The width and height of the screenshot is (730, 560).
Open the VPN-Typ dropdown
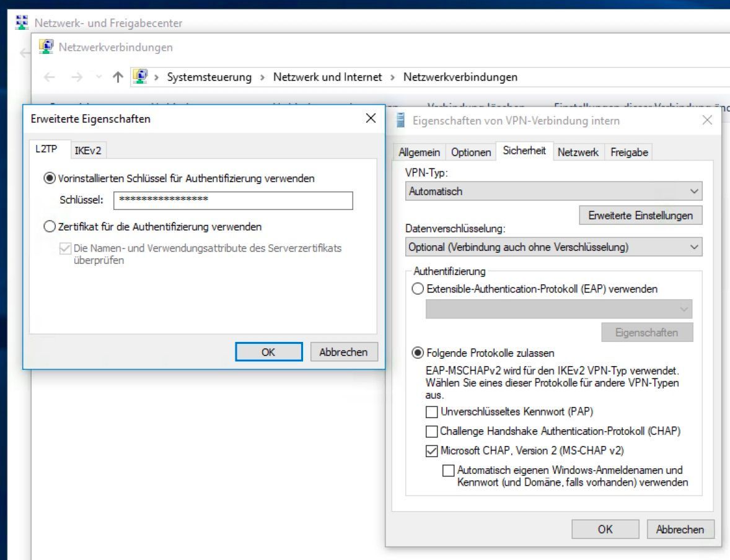click(553, 191)
